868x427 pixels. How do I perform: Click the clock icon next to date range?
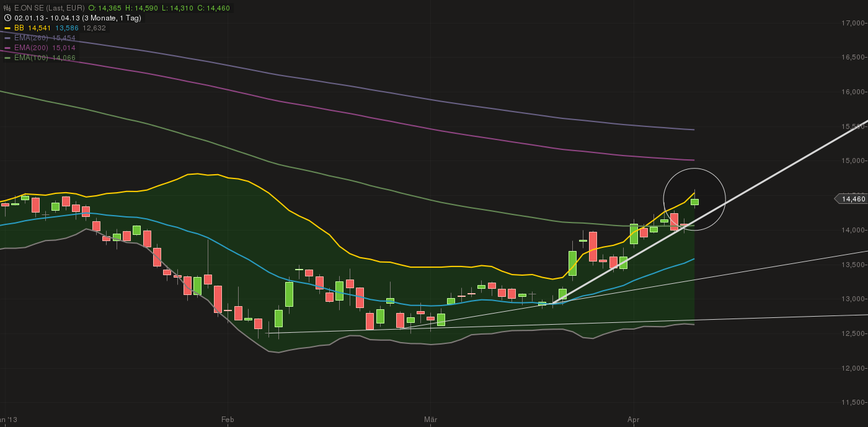click(7, 18)
